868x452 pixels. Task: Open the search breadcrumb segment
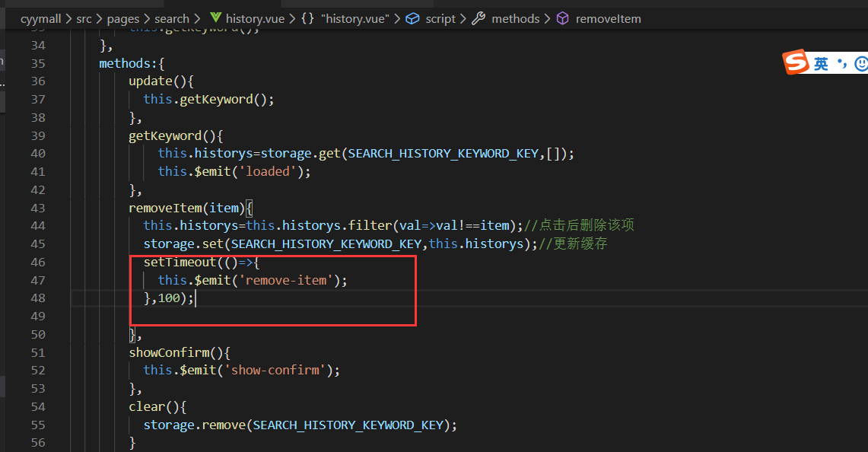click(172, 19)
